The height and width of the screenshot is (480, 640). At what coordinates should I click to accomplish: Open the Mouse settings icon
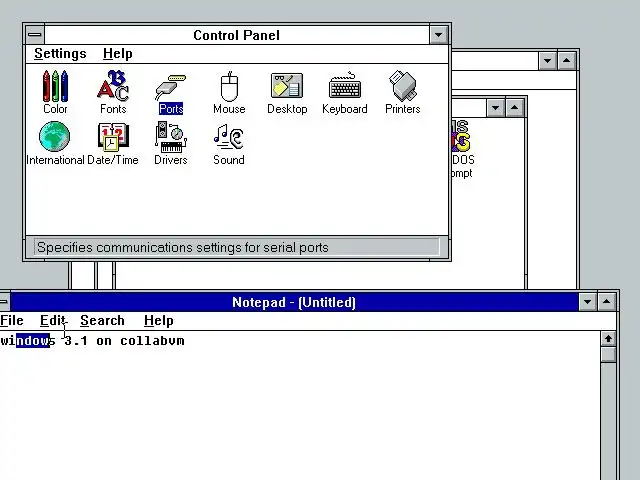(229, 92)
